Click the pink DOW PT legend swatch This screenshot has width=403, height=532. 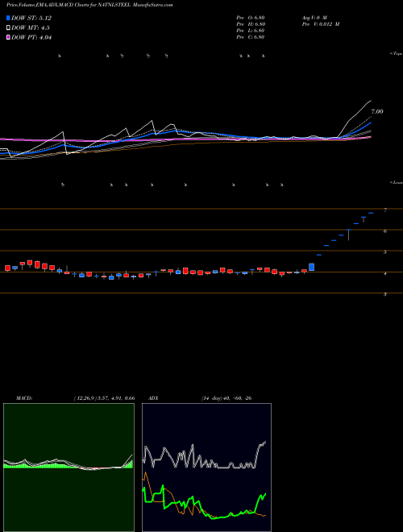[8, 38]
